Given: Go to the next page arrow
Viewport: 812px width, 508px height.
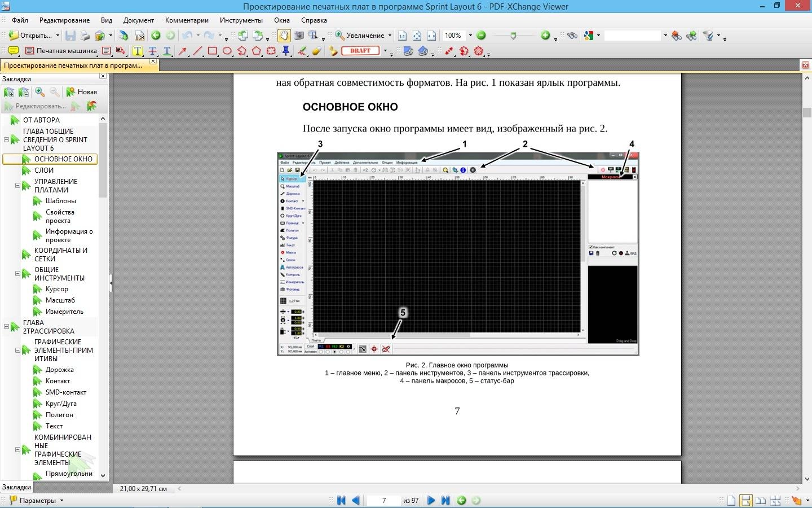Looking at the screenshot, I should click(431, 501).
